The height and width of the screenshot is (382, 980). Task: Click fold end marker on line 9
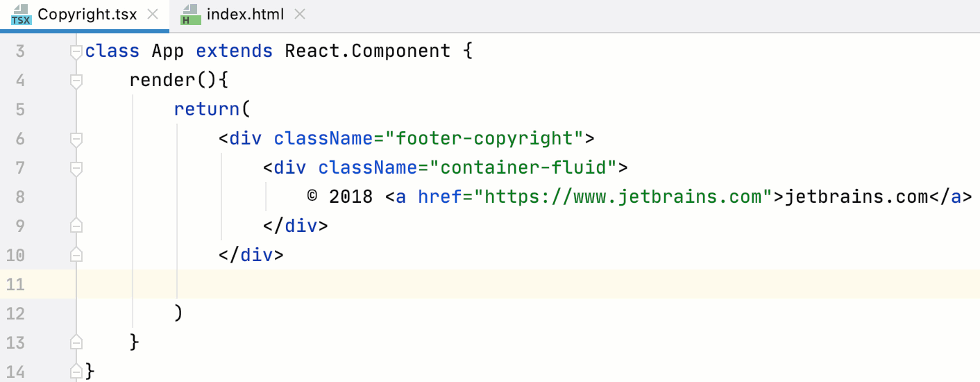click(x=76, y=226)
